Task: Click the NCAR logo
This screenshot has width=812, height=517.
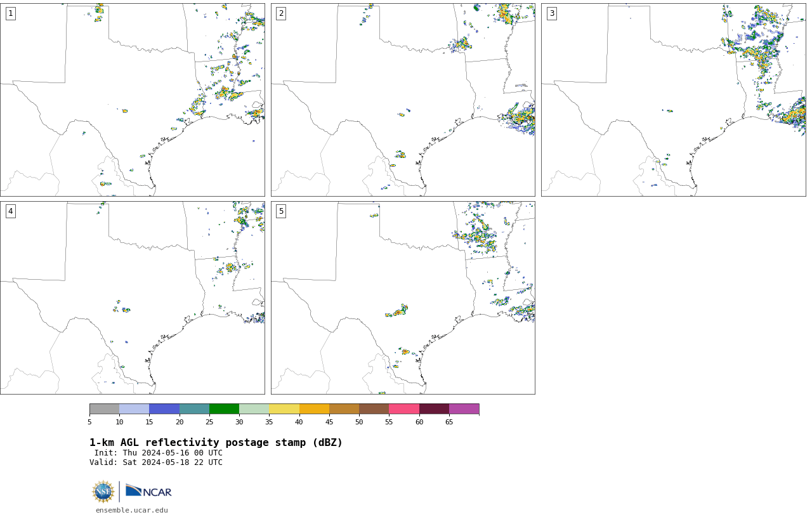Action: tap(148, 492)
